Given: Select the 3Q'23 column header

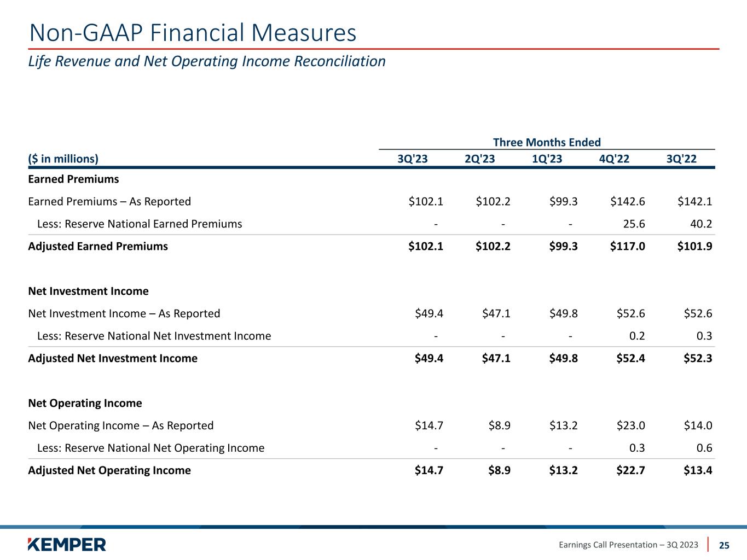Looking at the screenshot, I should [412, 159].
